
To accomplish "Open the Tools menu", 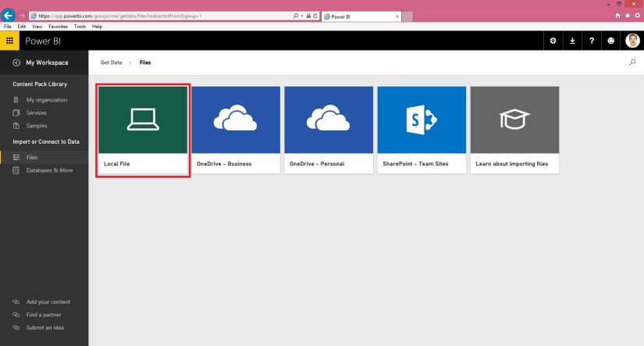I will [80, 27].
